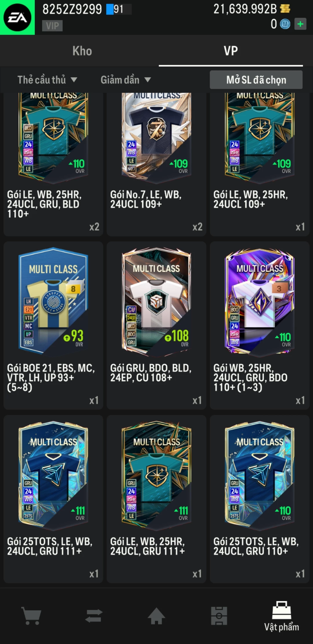Open the squad pitch icon
Viewport: 313px width, 644px height.
tap(219, 616)
